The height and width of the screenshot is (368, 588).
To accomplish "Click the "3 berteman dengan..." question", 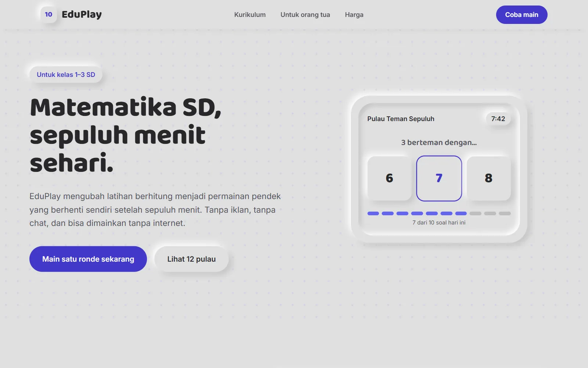I will tap(439, 142).
